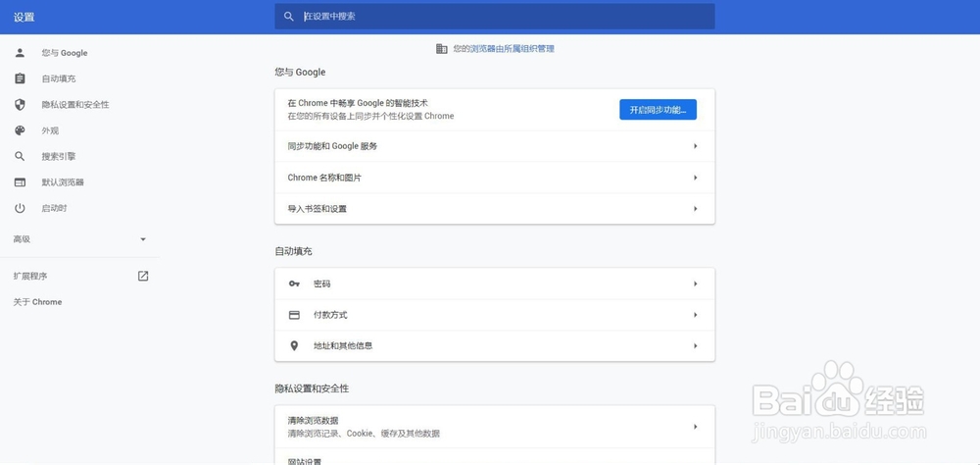Expand the 高级 section dropdown arrow
Screen dimensions: 980x465
[143, 239]
